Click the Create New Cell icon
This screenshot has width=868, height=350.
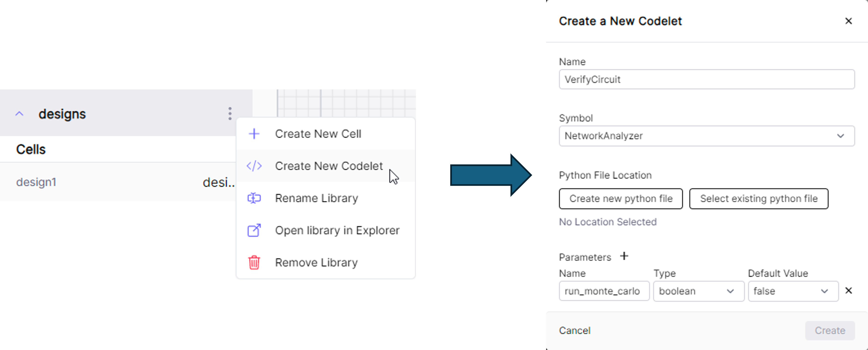coord(254,133)
